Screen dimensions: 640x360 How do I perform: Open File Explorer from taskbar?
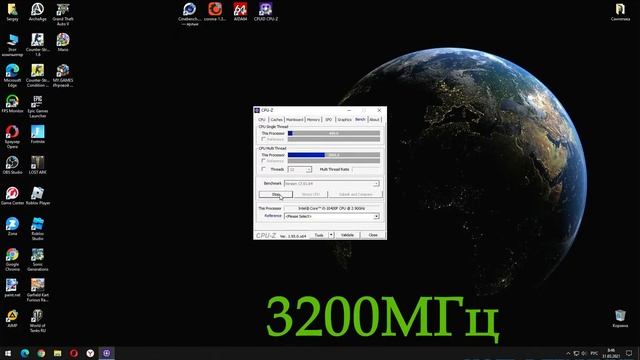coord(58,353)
